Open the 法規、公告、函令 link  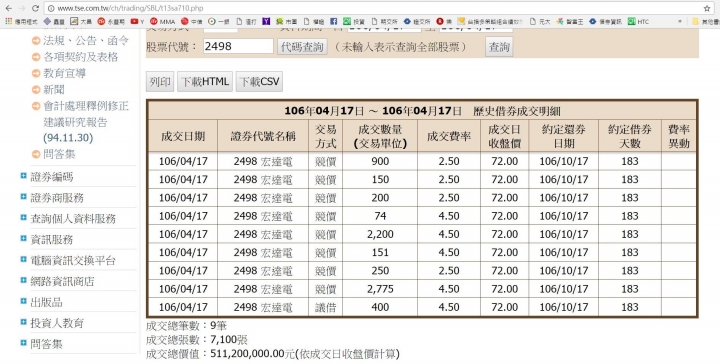coord(86,41)
